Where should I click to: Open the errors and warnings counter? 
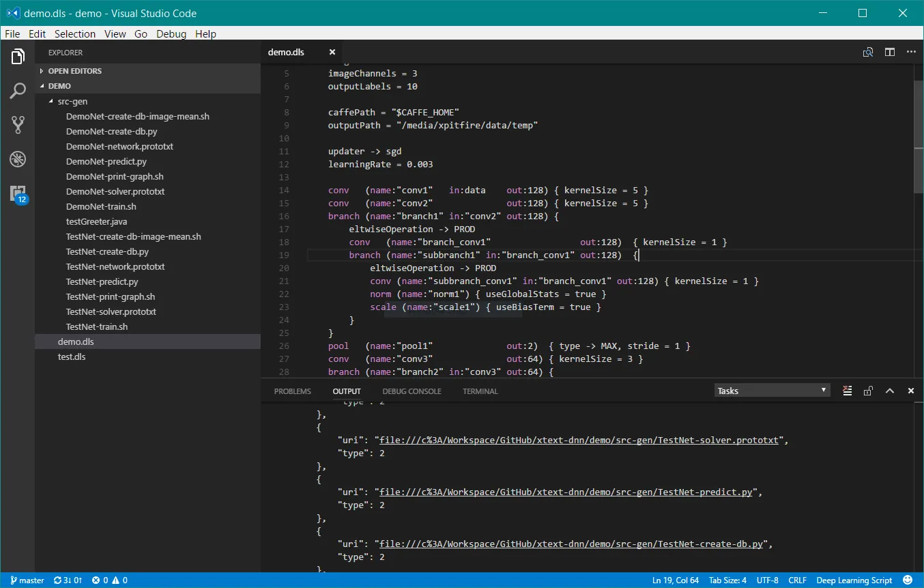tap(110, 580)
